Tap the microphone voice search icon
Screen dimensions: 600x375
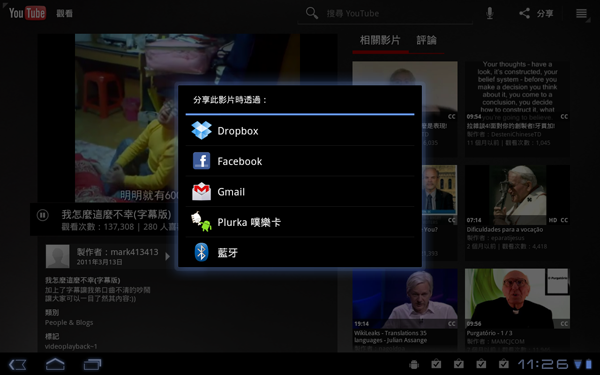click(x=489, y=13)
